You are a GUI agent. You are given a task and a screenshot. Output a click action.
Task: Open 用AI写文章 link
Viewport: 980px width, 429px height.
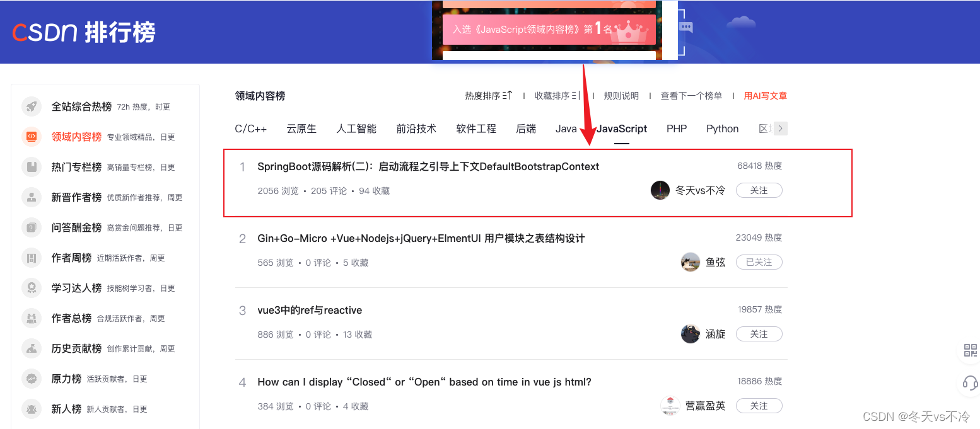[766, 96]
